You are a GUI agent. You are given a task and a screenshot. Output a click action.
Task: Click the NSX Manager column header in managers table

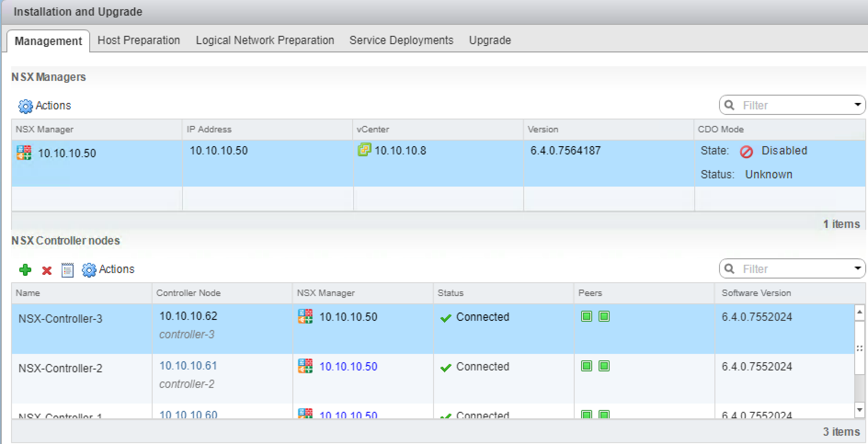pos(97,130)
